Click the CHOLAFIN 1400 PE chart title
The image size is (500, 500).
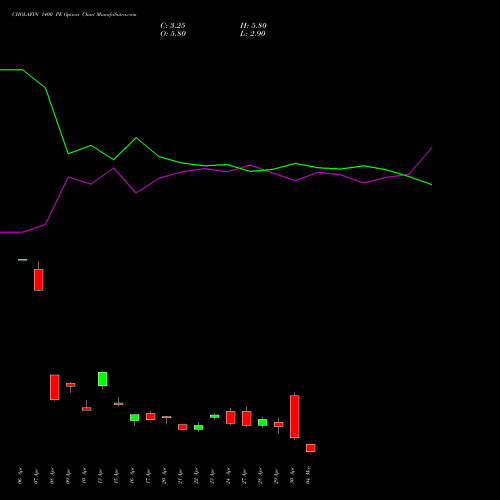tap(74, 15)
